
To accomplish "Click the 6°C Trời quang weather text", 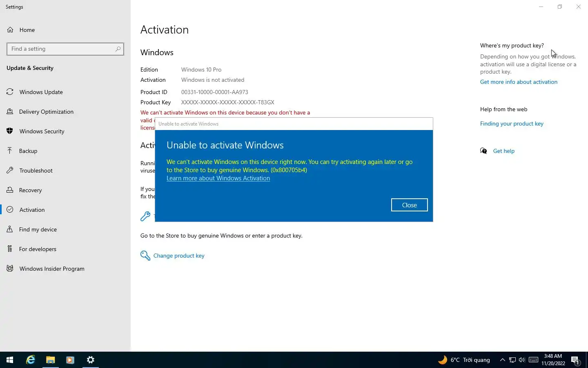I will tap(470, 360).
